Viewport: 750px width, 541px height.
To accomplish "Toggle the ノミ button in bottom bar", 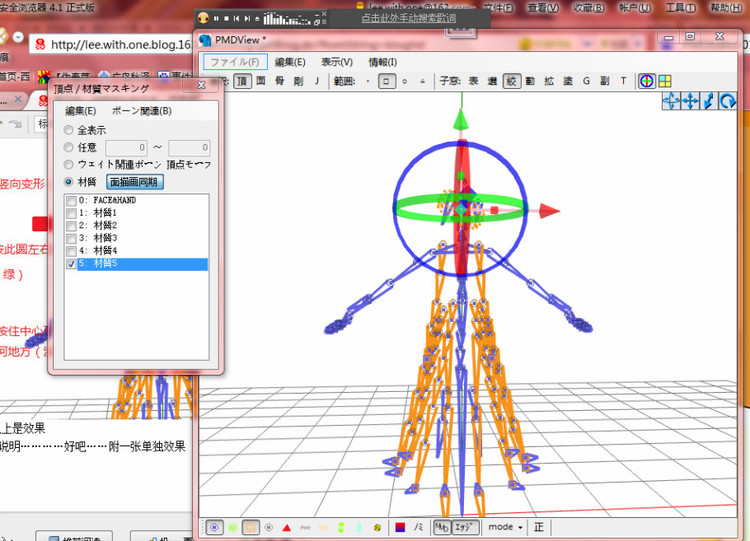I will (x=419, y=527).
